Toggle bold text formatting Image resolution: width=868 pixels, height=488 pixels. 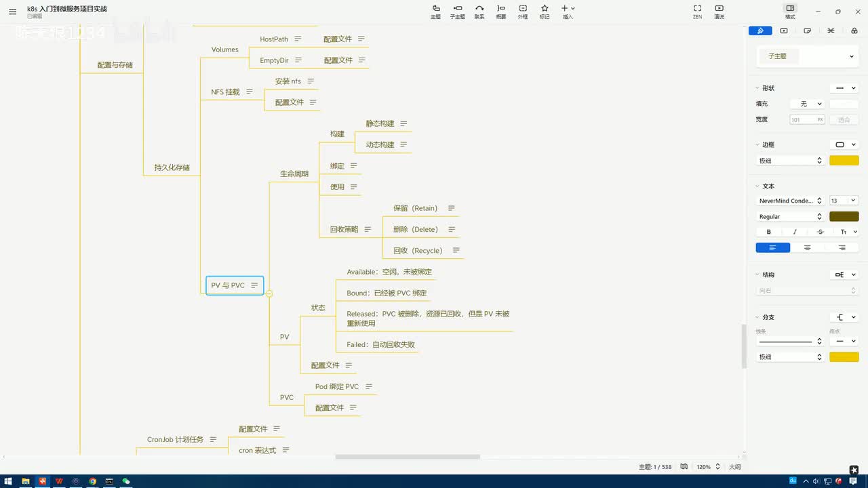(x=769, y=232)
